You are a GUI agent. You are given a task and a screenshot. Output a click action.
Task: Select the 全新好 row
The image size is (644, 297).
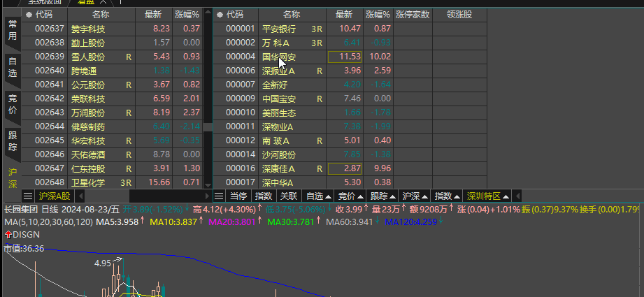pos(350,85)
